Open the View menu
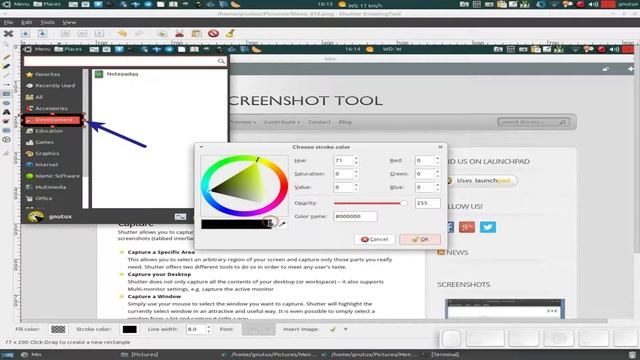 69,22
